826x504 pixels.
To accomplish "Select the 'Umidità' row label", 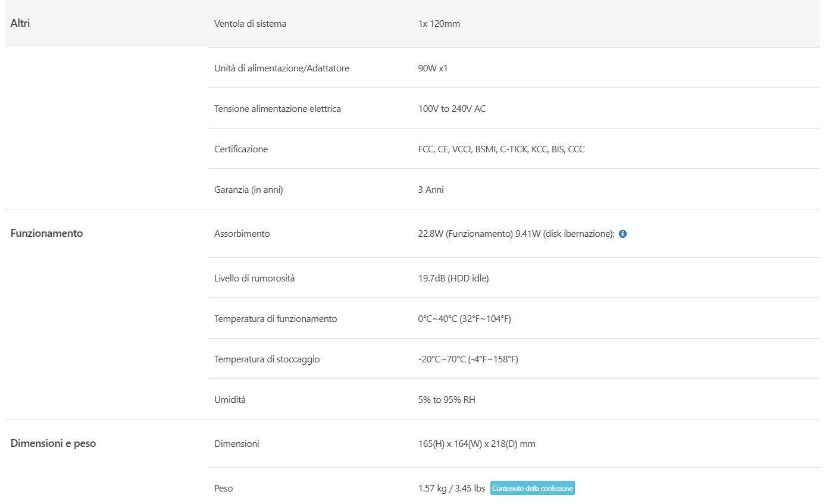I will (x=230, y=400).
